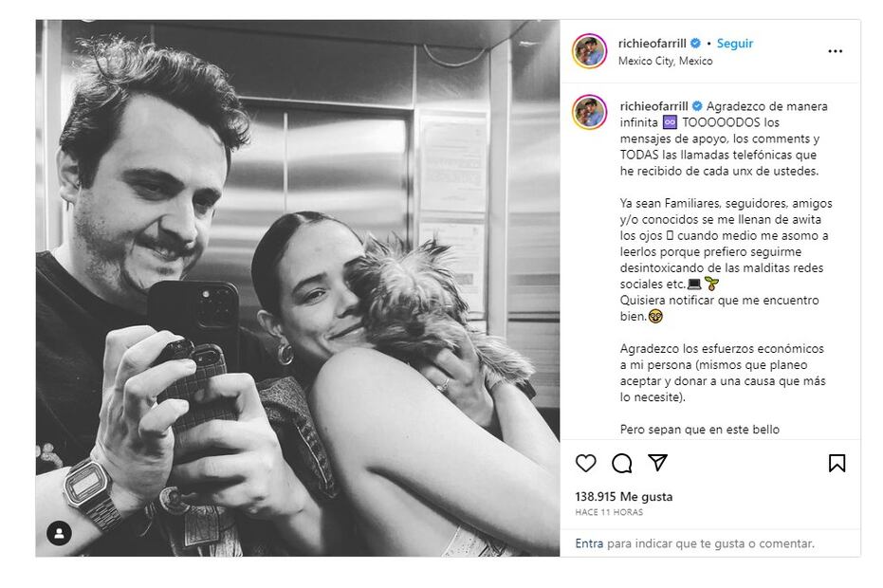Open richieofarrill profile from header username
The height and width of the screenshot is (588, 883).
(652, 44)
